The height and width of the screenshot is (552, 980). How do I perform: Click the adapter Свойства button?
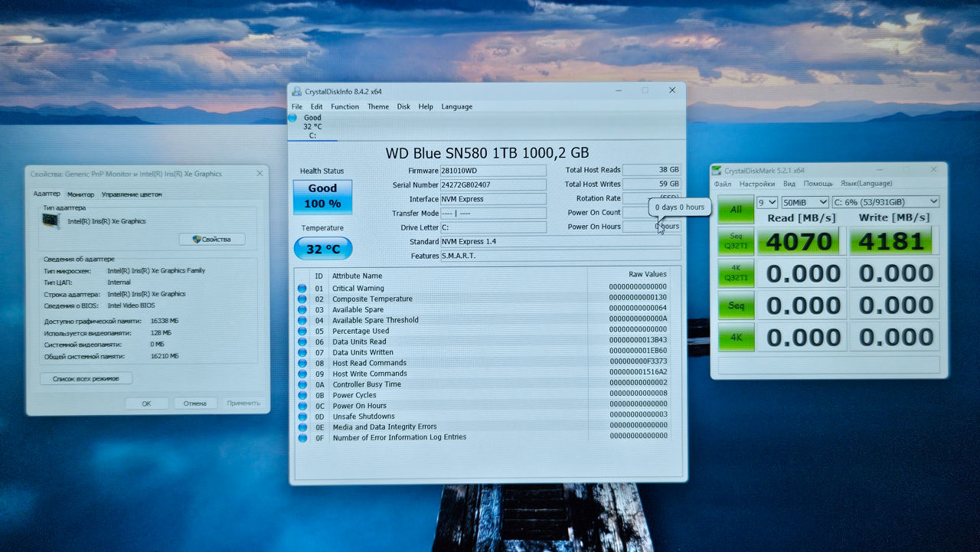point(212,239)
